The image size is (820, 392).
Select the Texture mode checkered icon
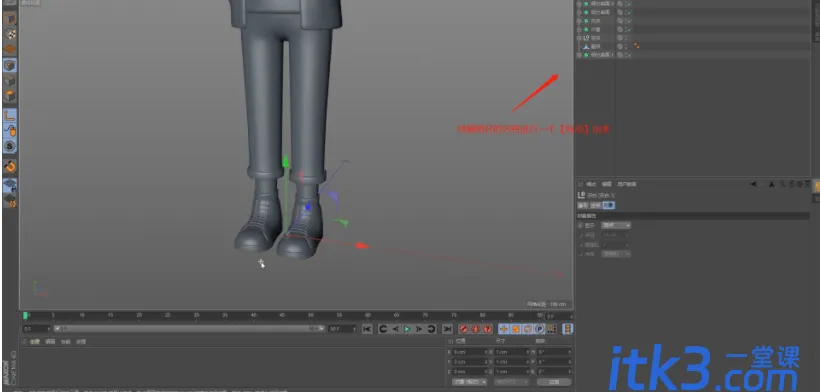coord(10,34)
